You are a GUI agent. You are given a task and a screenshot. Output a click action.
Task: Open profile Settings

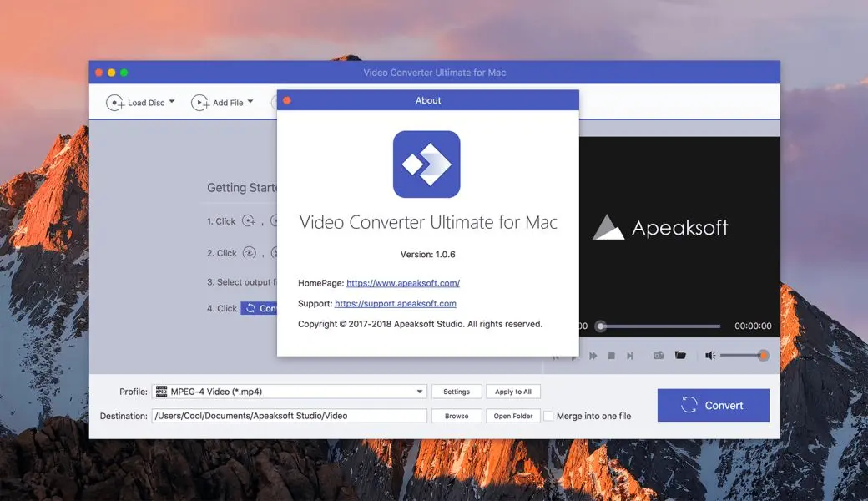tap(457, 391)
